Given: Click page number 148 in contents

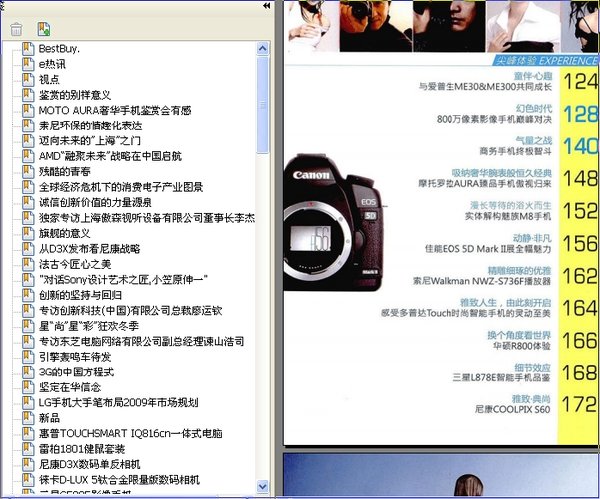Looking at the screenshot, I should coord(580,178).
